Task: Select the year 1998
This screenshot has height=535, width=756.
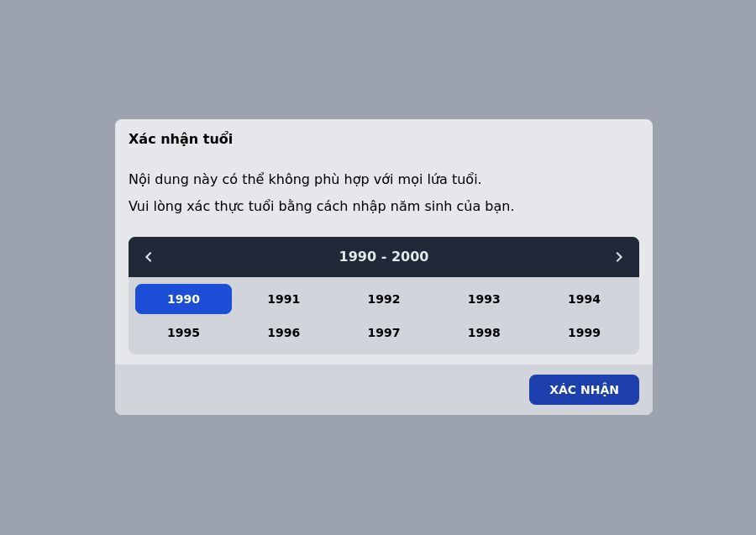Action: (x=484, y=333)
